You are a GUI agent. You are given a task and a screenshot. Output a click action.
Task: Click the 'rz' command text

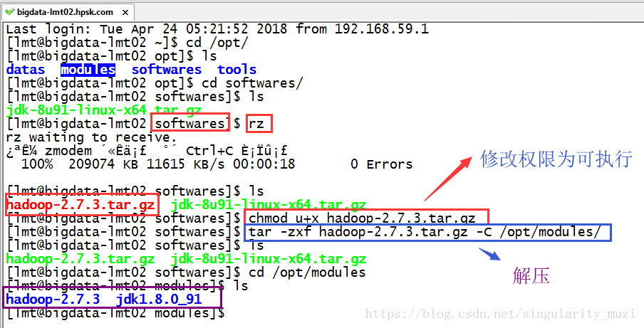(x=256, y=124)
